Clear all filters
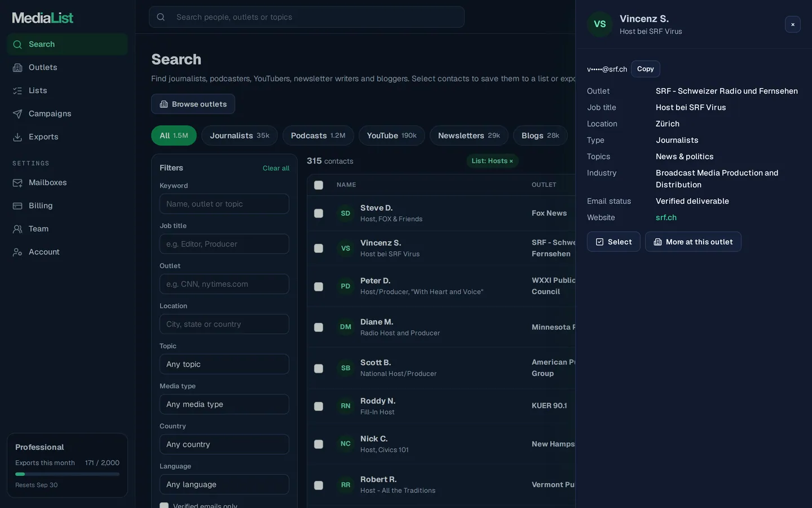 [x=276, y=168]
